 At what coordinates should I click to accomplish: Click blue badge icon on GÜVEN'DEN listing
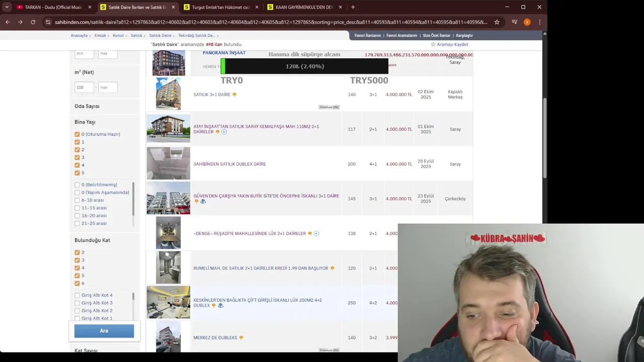pos(203,201)
